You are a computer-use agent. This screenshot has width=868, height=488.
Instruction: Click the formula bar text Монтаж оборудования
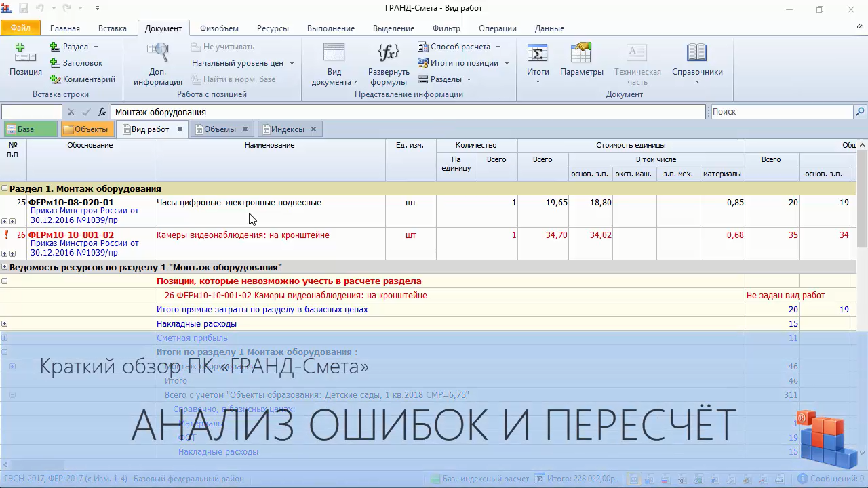pos(161,112)
